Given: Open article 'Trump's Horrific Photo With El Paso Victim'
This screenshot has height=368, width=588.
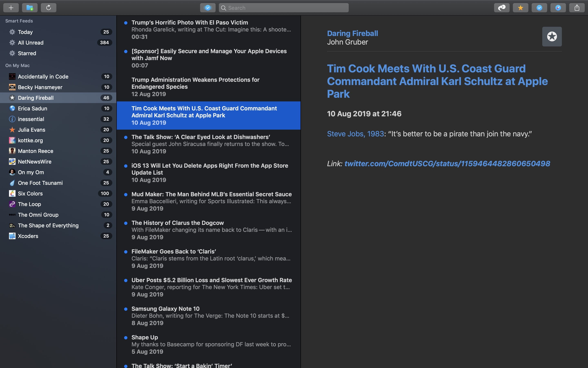Looking at the screenshot, I should click(208, 30).
